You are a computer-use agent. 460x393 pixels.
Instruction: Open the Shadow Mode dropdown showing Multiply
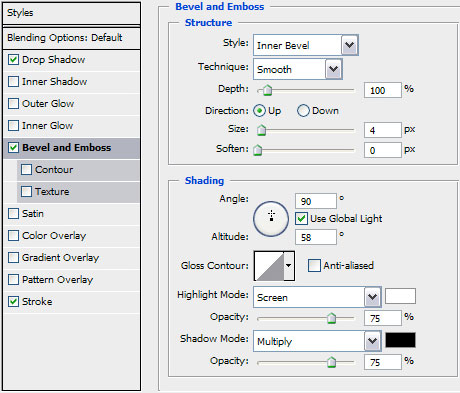click(317, 341)
